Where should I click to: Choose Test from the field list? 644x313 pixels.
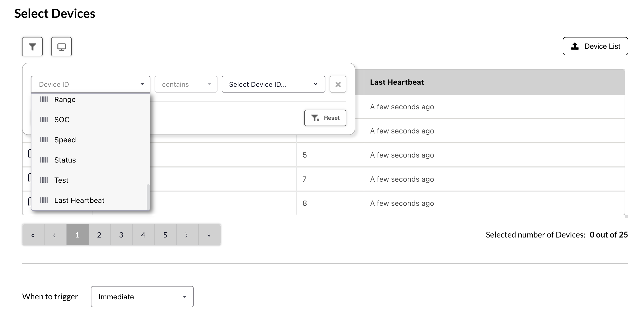tap(61, 180)
